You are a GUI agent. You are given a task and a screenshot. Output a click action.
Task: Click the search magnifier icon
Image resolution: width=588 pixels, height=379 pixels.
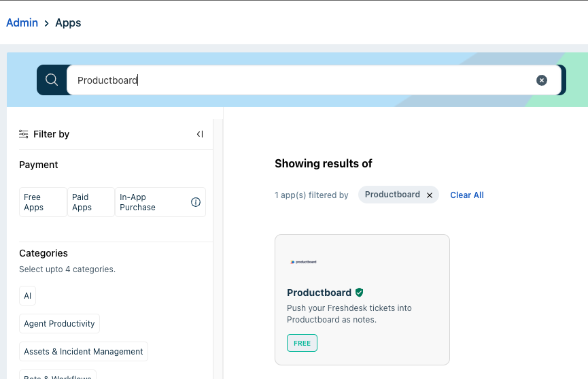coord(52,80)
